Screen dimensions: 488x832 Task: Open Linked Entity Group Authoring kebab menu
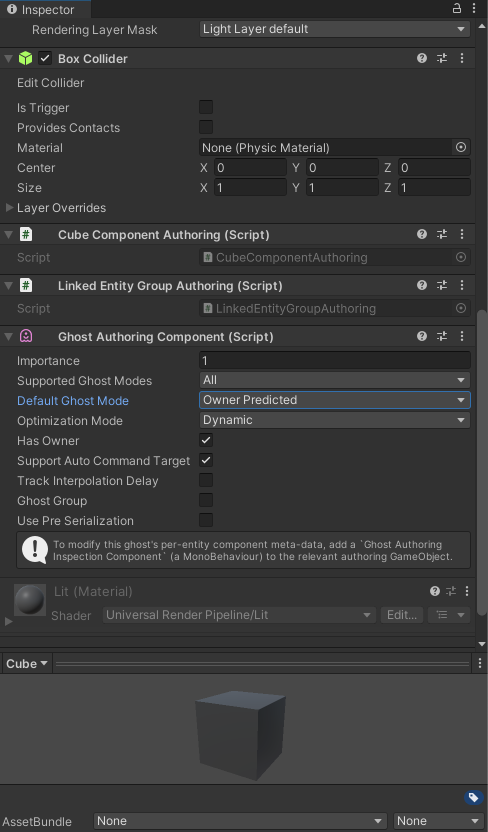pyautogui.click(x=462, y=285)
